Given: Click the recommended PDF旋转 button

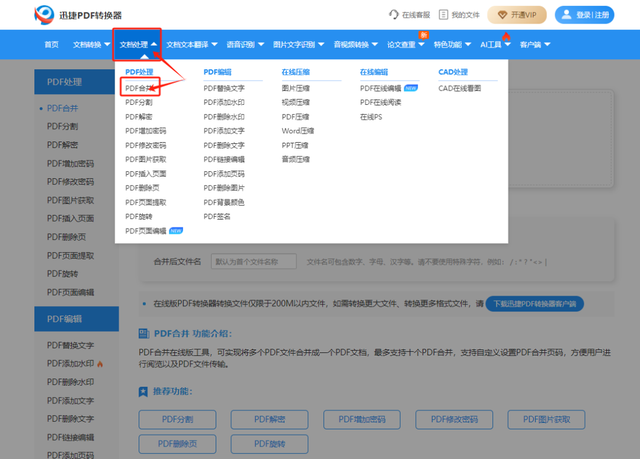Looking at the screenshot, I should pyautogui.click(x=269, y=444).
